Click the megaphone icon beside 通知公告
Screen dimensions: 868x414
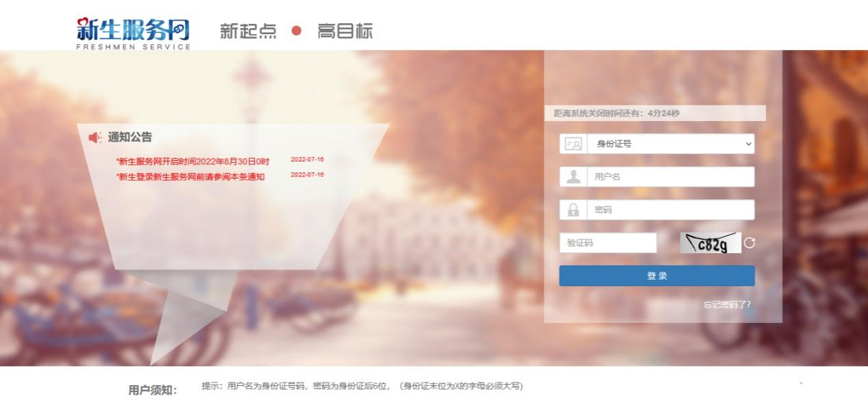pyautogui.click(x=95, y=138)
